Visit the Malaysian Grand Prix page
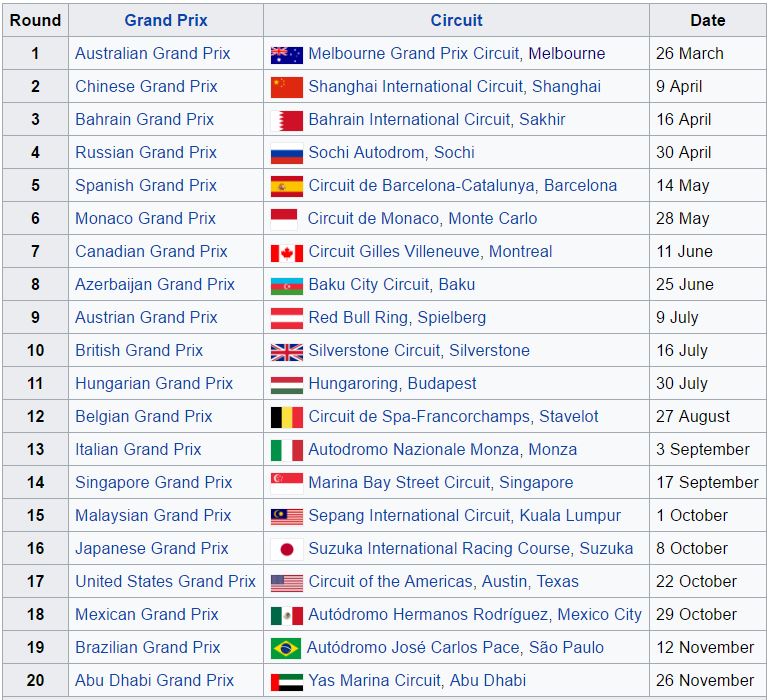This screenshot has width=771, height=700. tap(153, 515)
